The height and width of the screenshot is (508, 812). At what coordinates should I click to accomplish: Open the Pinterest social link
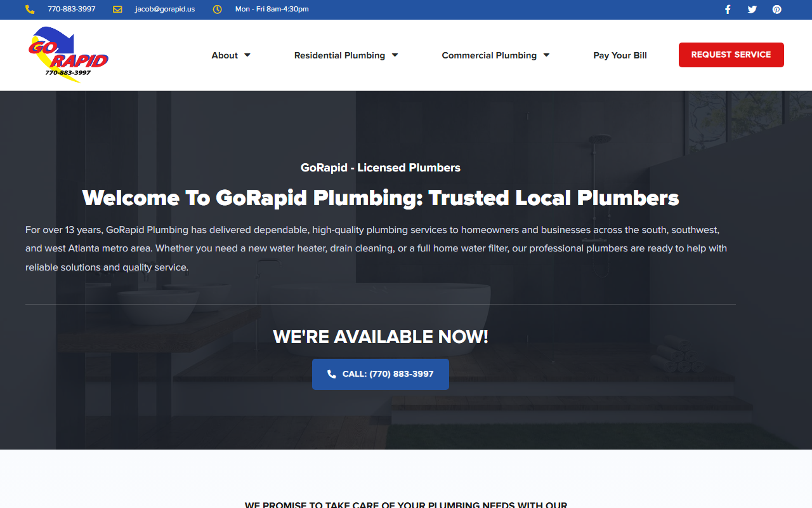776,10
